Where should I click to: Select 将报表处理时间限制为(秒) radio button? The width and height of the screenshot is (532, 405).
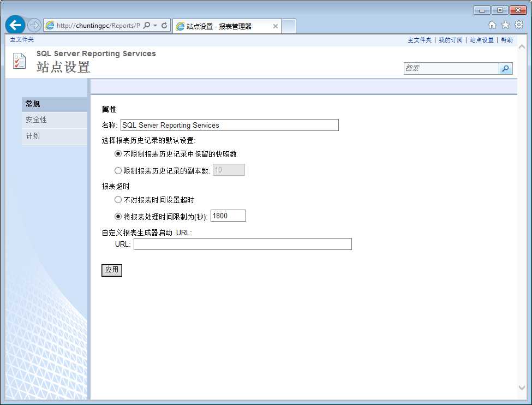tap(118, 216)
